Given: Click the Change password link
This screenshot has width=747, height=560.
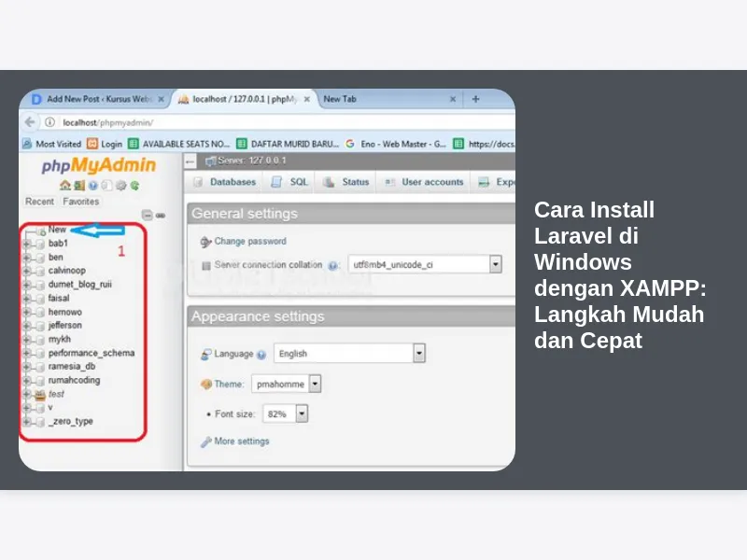Looking at the screenshot, I should [250, 242].
